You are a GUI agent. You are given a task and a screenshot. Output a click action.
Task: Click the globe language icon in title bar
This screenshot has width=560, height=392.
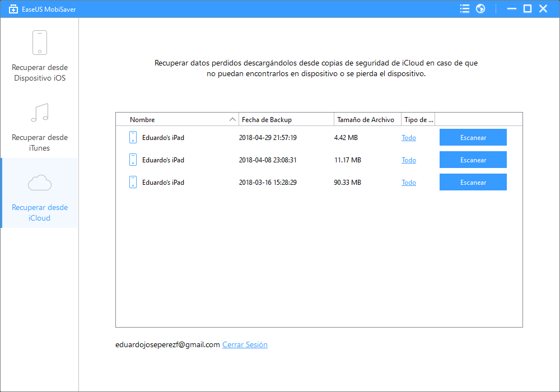[x=480, y=9]
